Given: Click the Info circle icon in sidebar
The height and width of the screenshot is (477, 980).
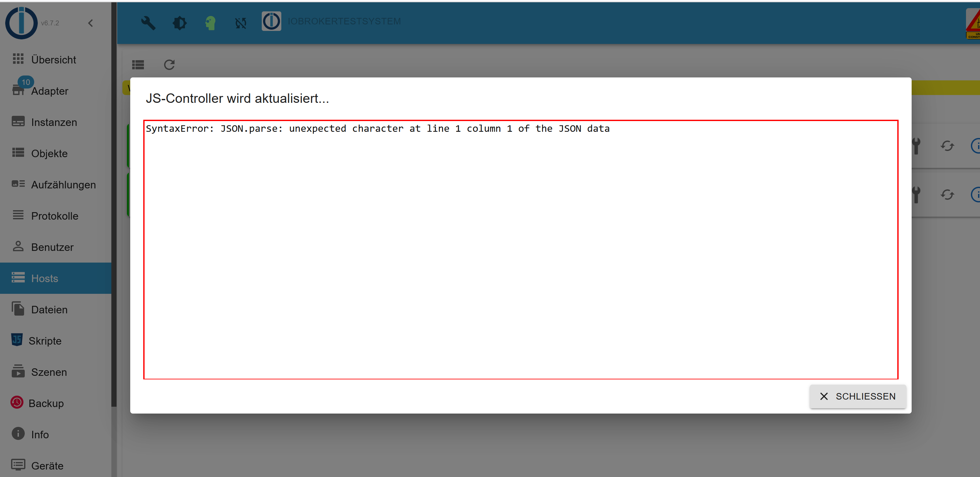Looking at the screenshot, I should tap(18, 434).
